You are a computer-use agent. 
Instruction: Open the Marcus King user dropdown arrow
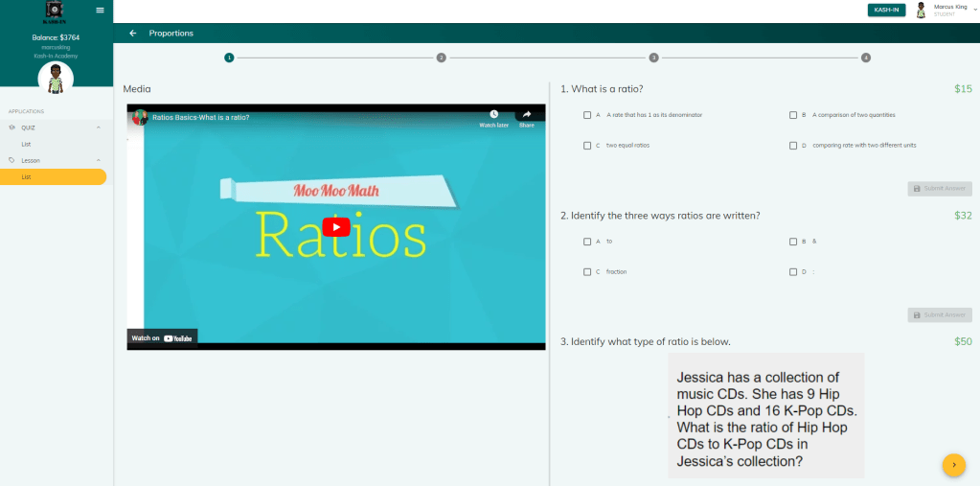tap(974, 8)
